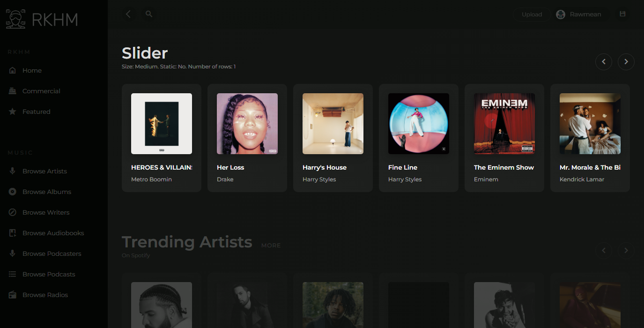Viewport: 644px width, 328px height.
Task: Click the Upload button
Action: [x=532, y=15]
